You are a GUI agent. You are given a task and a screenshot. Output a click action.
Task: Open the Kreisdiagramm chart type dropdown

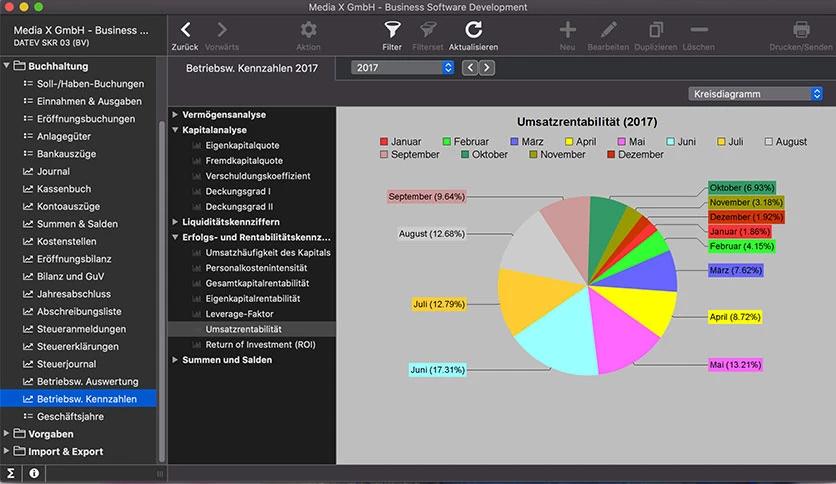tap(756, 94)
